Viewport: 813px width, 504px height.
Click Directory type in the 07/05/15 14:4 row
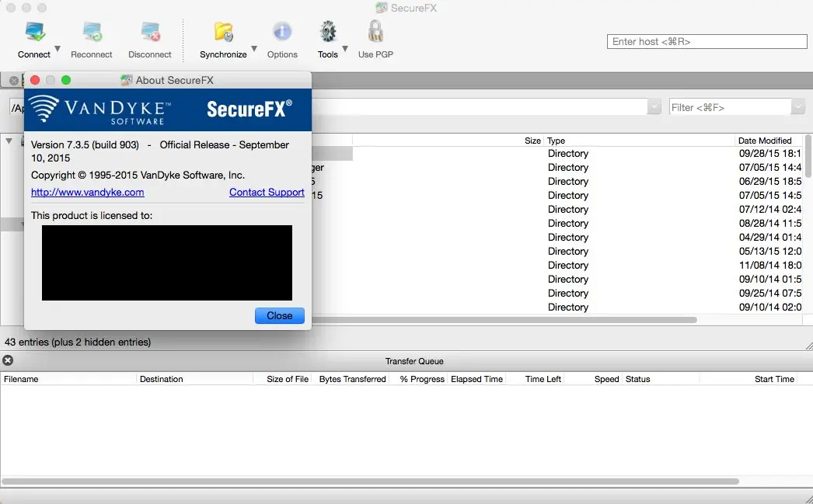(x=567, y=167)
